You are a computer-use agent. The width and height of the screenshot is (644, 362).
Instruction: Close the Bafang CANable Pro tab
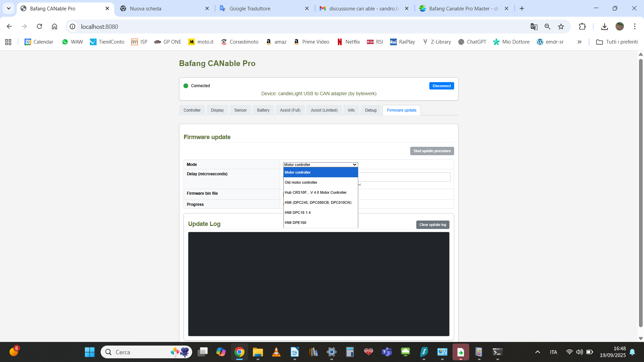coord(107,8)
